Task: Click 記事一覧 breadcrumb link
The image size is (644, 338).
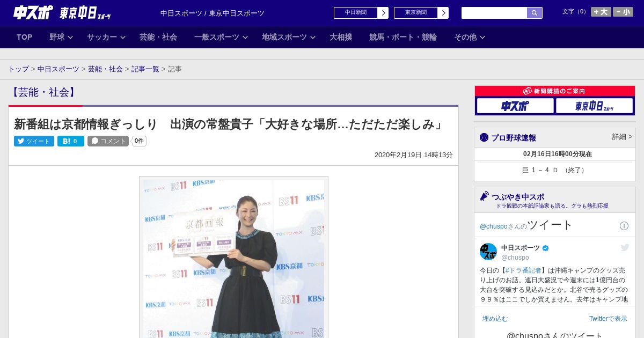Action: pos(145,69)
